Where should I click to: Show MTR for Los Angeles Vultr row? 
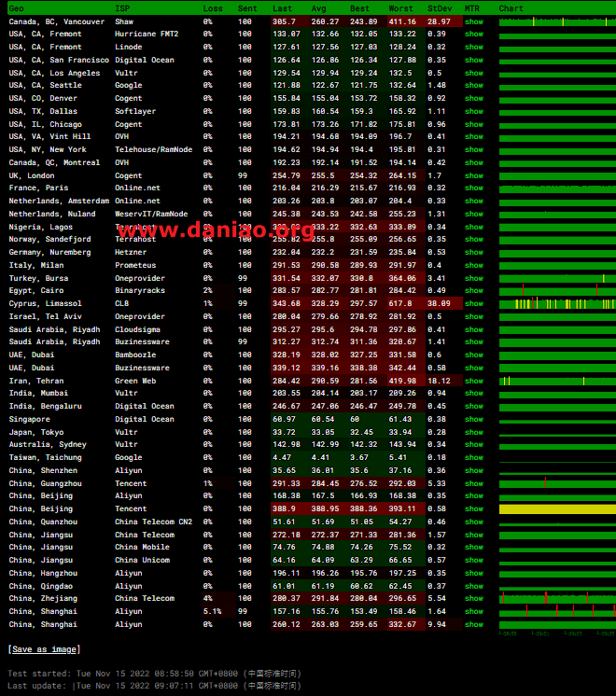[x=474, y=73]
